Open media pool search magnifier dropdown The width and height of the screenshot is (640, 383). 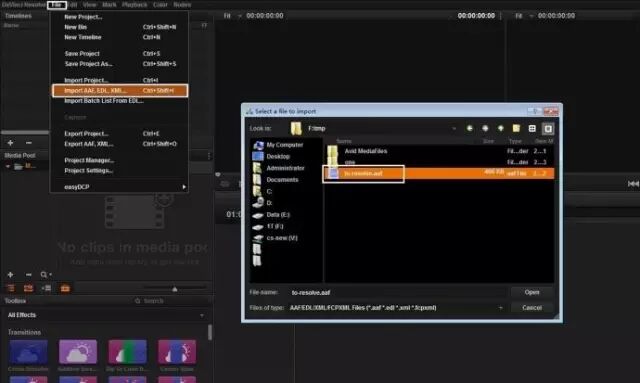click(45, 275)
